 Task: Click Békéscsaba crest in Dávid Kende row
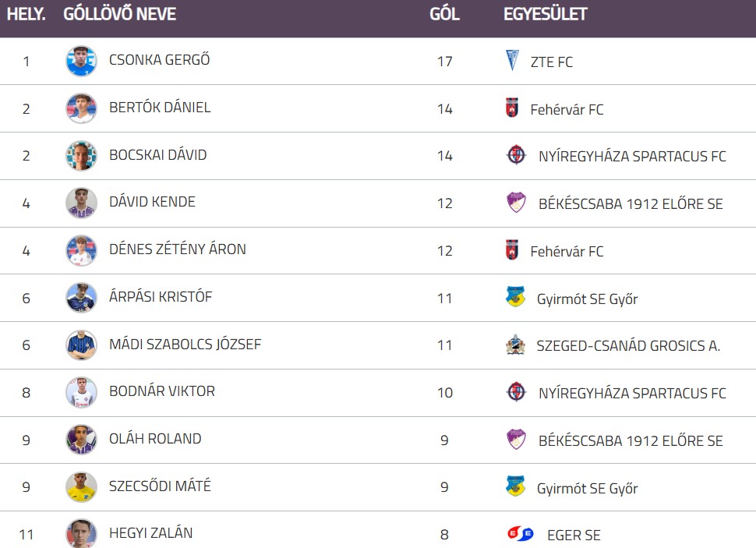(516, 203)
